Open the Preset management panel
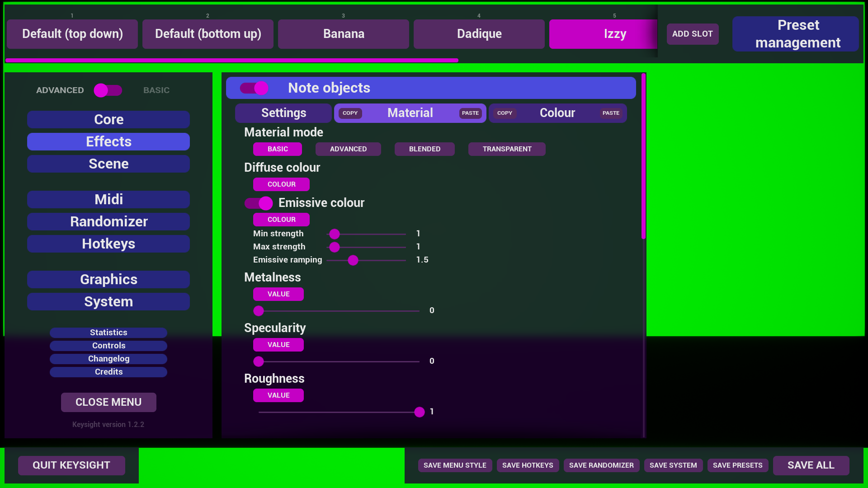 (x=797, y=34)
